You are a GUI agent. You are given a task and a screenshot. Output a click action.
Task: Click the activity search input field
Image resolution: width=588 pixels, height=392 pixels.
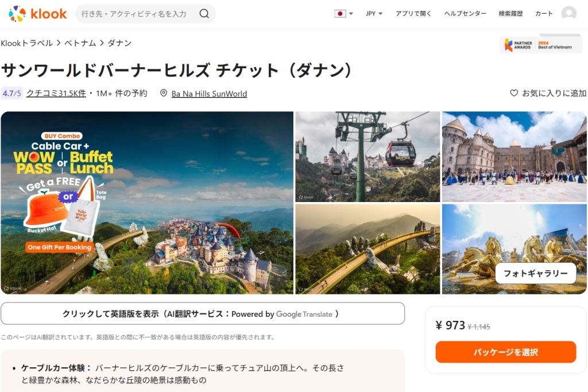(x=135, y=14)
